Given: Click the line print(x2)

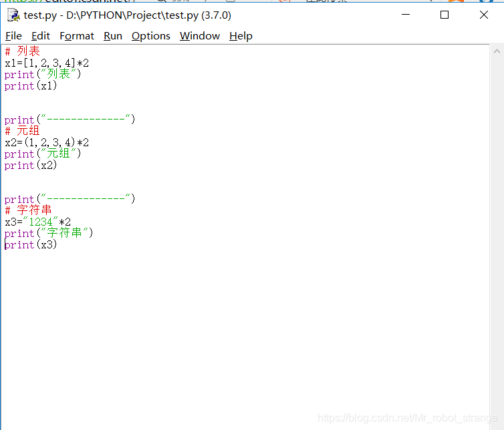Looking at the screenshot, I should coord(31,165).
